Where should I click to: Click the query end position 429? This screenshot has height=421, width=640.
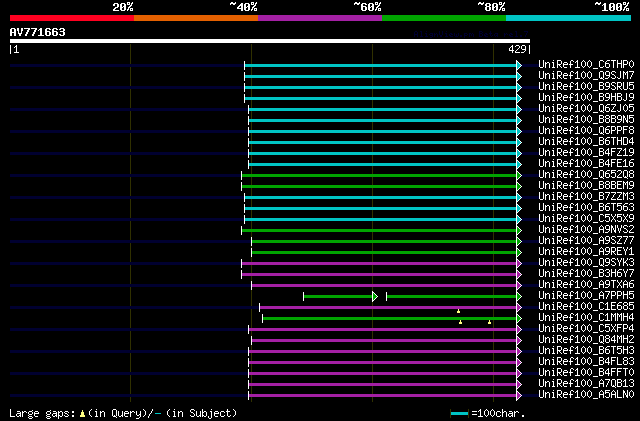point(517,49)
